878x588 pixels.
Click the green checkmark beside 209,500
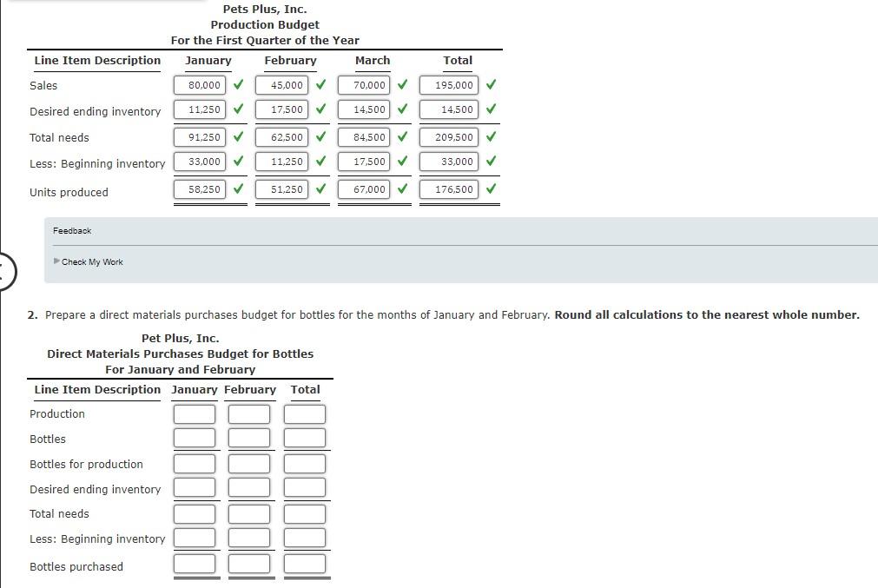click(491, 136)
